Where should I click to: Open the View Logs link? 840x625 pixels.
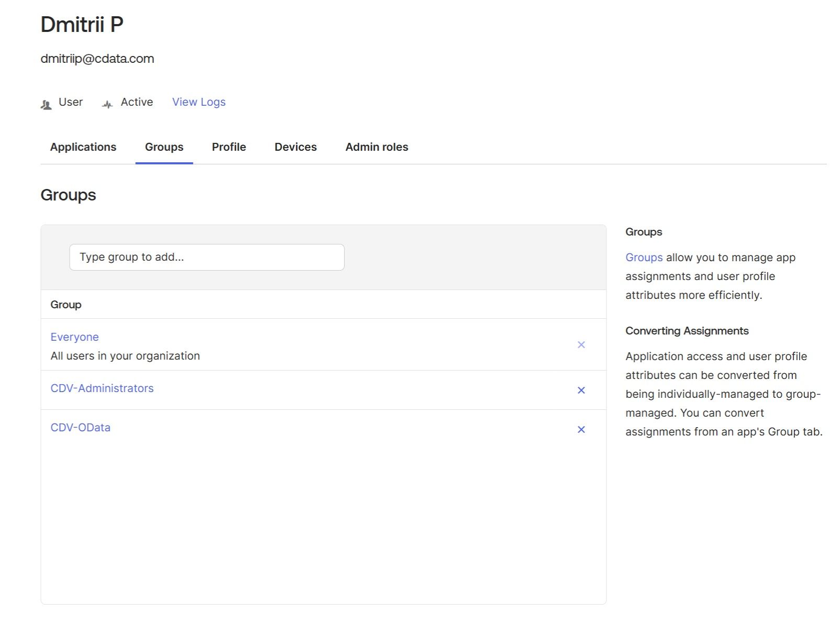point(198,102)
